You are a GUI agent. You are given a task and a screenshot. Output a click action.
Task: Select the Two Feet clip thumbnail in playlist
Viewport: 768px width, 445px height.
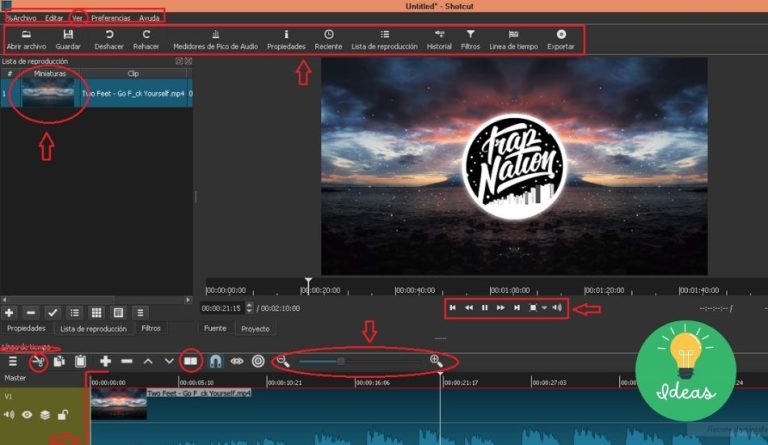[x=48, y=93]
